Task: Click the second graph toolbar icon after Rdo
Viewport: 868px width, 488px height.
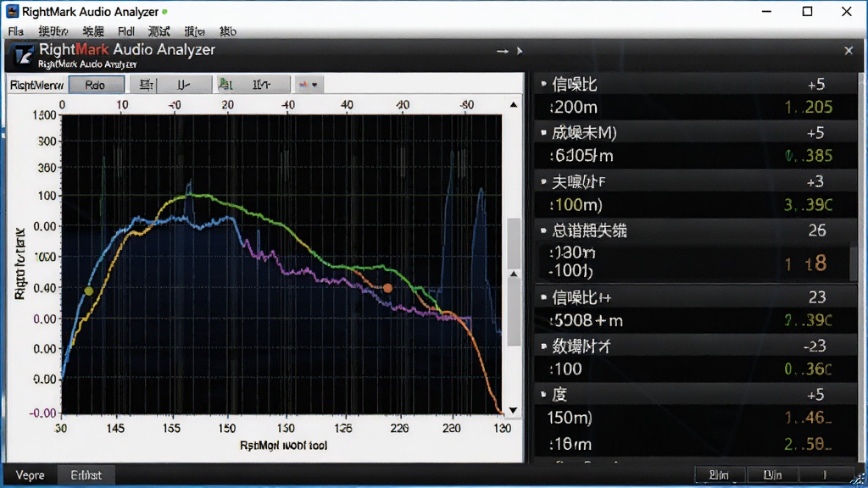Action: [184, 85]
